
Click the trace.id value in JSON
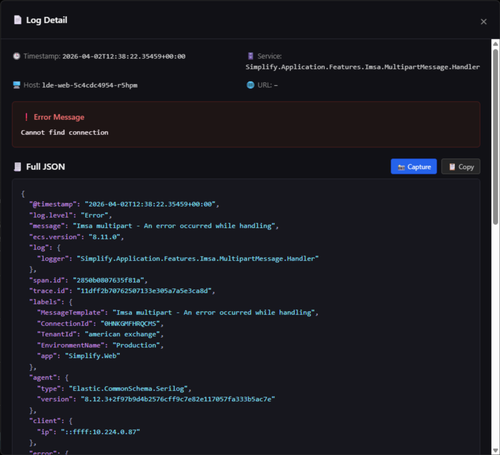(x=146, y=291)
